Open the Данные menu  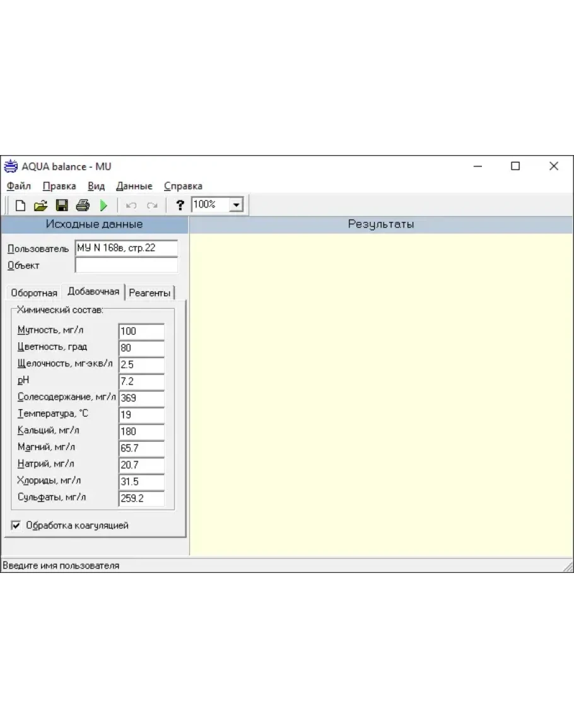click(134, 186)
